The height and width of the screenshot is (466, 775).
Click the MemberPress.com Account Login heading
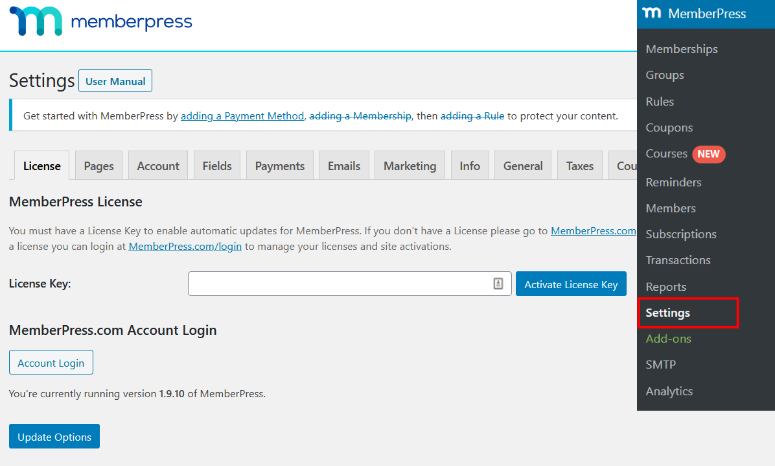[x=113, y=330]
